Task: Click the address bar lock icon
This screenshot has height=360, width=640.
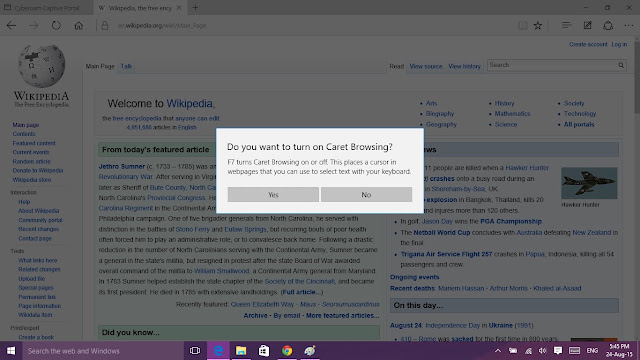Action: click(105, 25)
